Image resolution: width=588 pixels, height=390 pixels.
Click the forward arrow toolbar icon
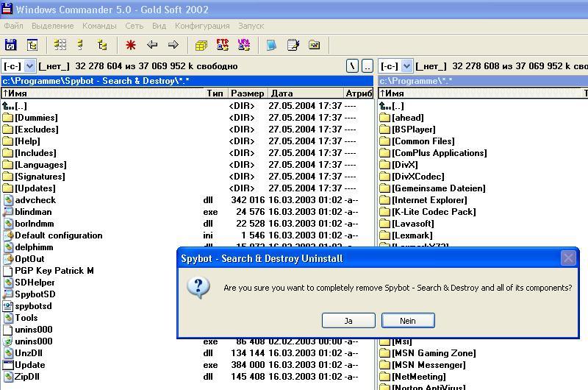[173, 45]
